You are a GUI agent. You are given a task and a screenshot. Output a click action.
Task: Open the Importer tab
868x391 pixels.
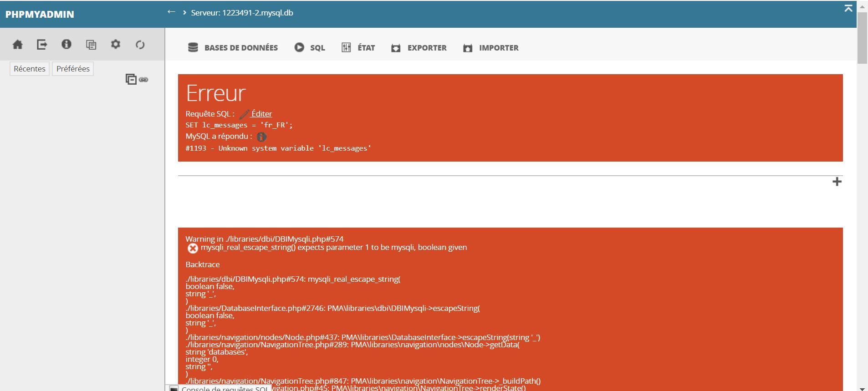click(491, 48)
